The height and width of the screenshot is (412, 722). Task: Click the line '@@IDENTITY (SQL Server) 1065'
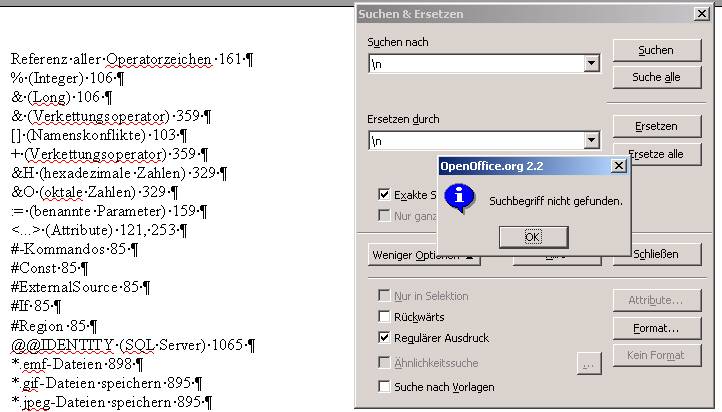click(x=133, y=345)
